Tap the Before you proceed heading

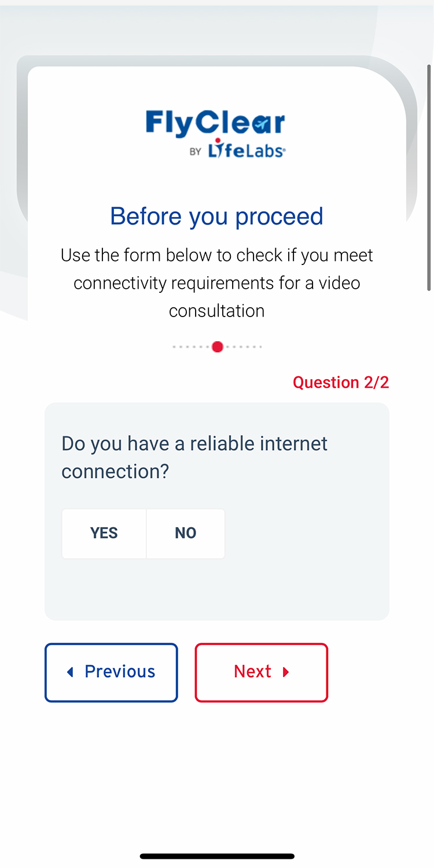(217, 216)
